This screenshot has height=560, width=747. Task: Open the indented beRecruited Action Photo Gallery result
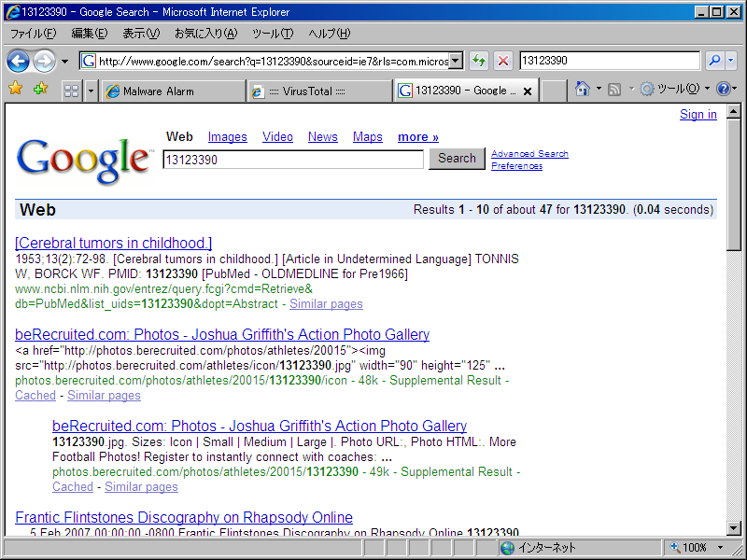click(x=260, y=426)
